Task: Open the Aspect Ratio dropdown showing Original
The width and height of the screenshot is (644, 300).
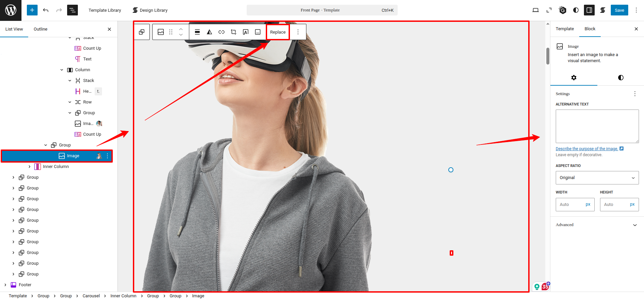Action: click(597, 178)
